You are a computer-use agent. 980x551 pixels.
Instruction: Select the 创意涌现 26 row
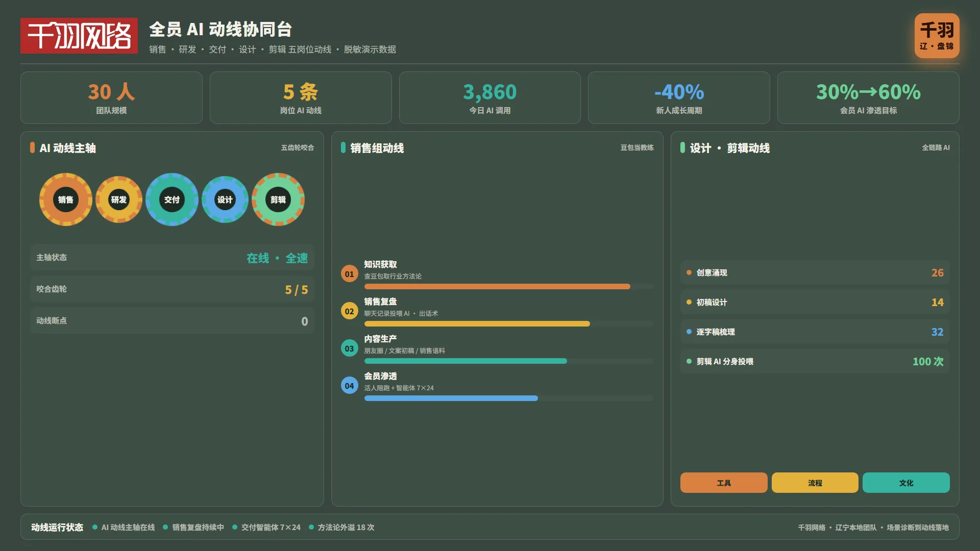tap(815, 272)
